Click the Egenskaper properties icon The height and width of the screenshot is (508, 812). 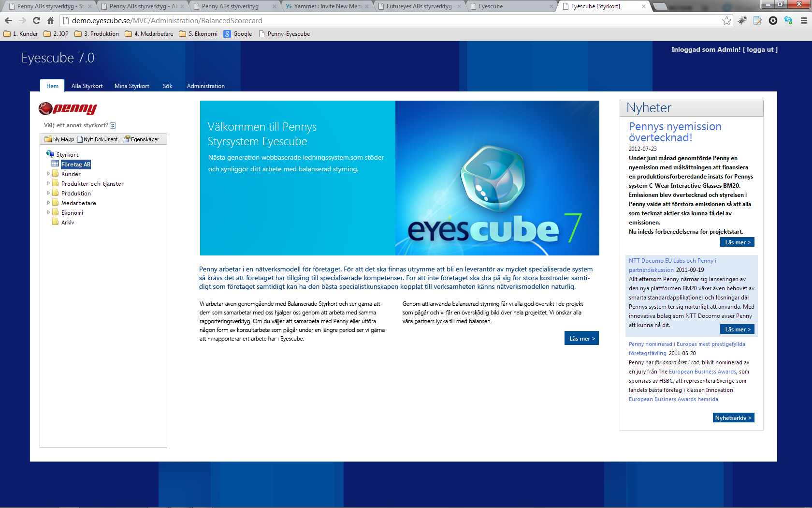coord(126,139)
